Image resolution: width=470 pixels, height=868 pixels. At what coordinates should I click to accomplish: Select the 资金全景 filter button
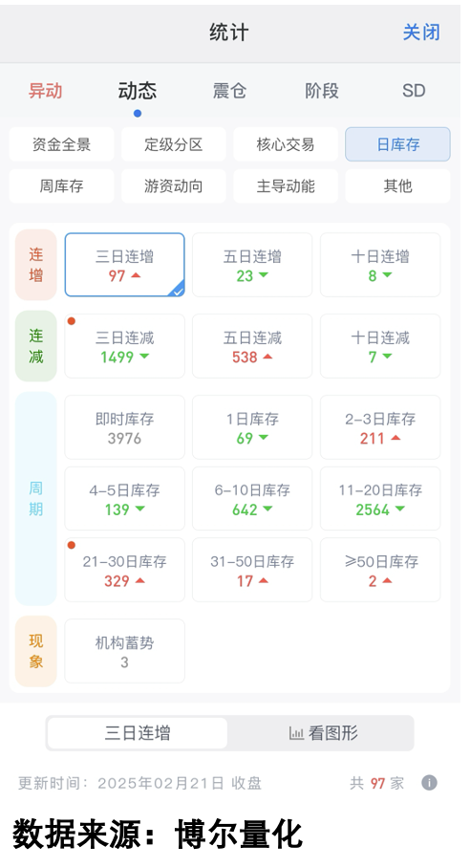click(x=61, y=144)
